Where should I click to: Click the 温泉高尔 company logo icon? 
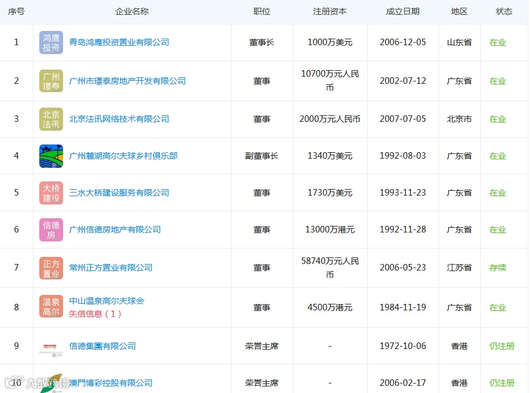(51, 306)
